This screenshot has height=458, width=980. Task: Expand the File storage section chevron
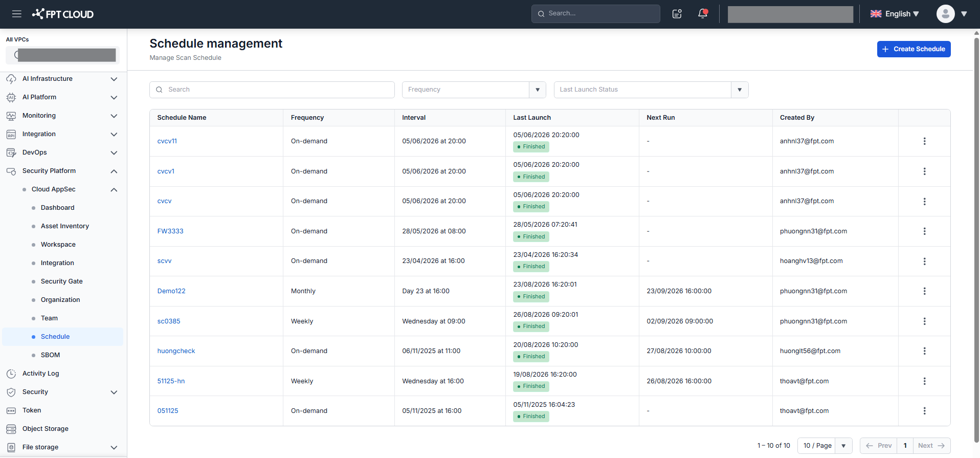coord(114,447)
